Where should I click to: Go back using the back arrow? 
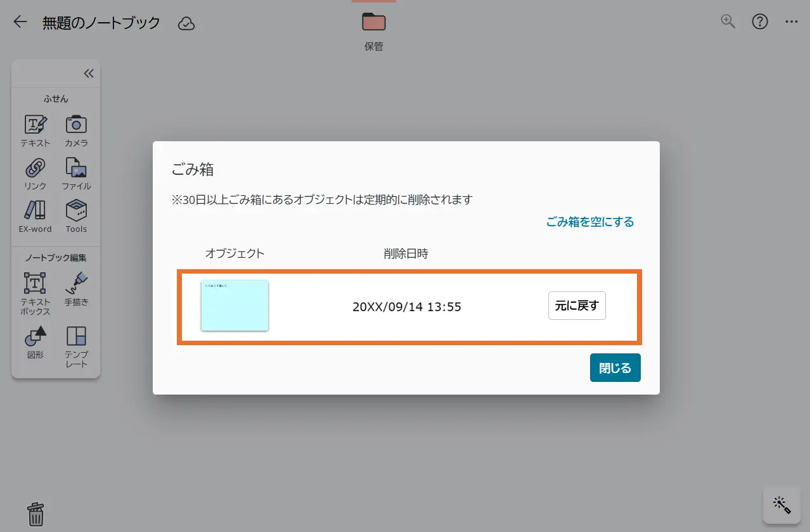[20, 22]
